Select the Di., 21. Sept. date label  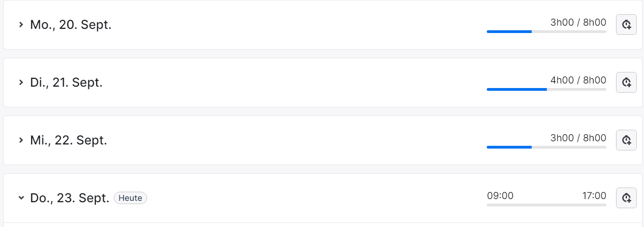[66, 83]
